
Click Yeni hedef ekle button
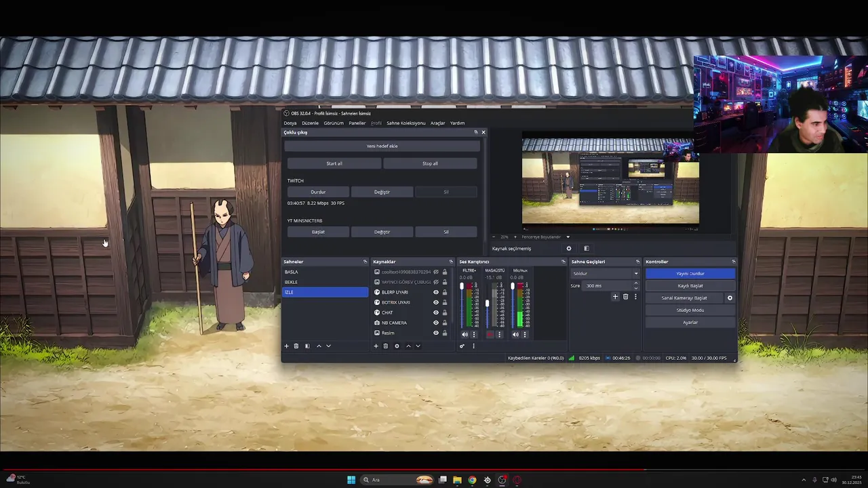tap(382, 146)
